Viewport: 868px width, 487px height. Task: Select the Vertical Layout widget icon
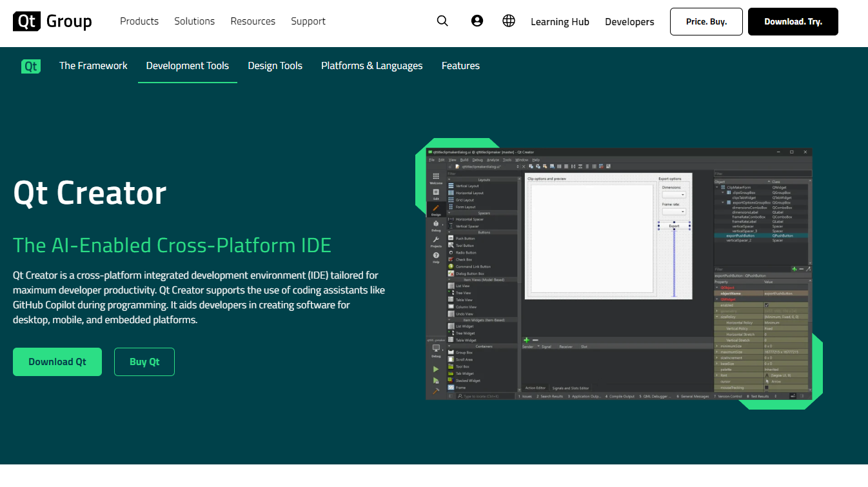[x=451, y=186]
